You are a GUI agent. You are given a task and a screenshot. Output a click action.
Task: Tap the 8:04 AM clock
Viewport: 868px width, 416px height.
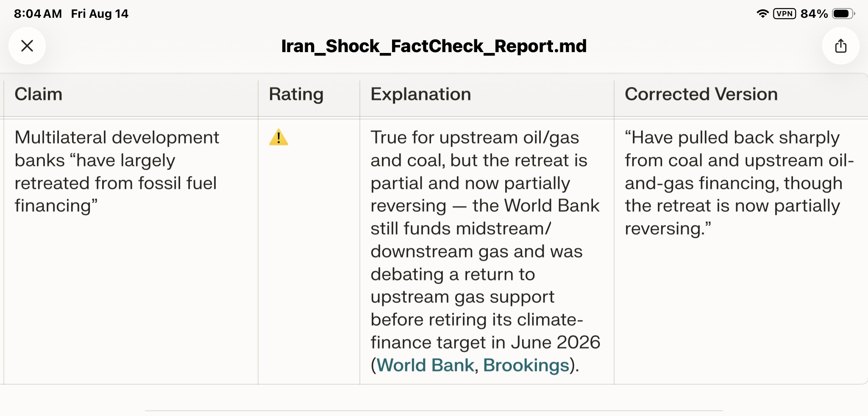pyautogui.click(x=38, y=14)
